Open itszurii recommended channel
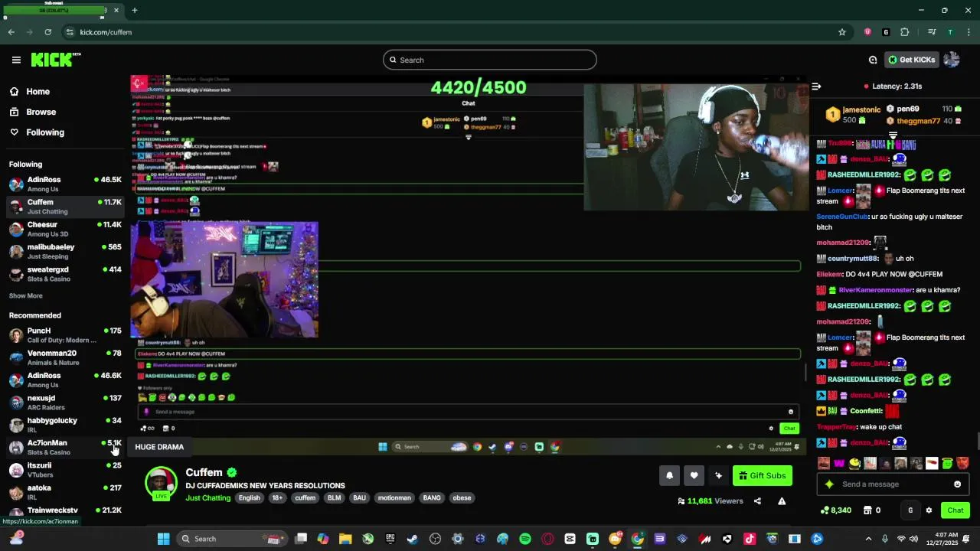980x551 pixels. pos(65,470)
